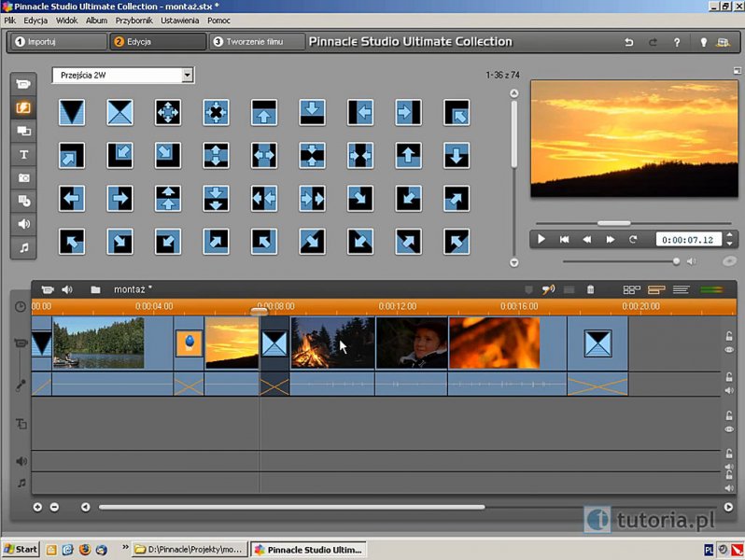
Task: Toggle video track eye visibility
Action: tap(729, 350)
